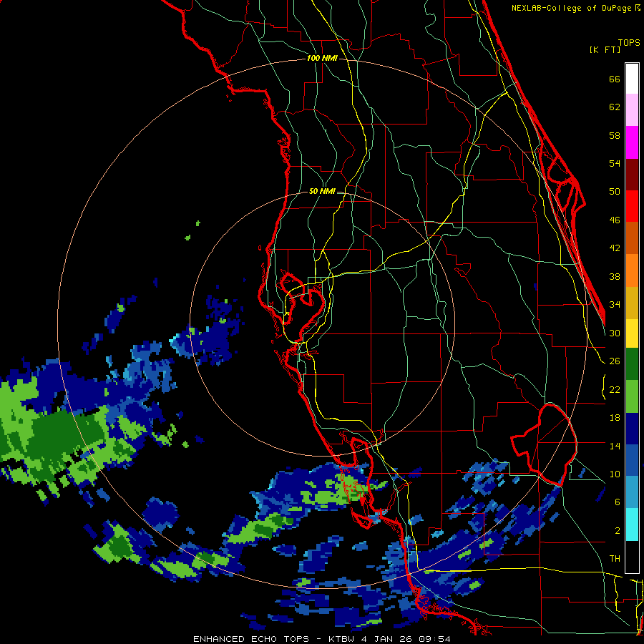Click the 38 legend value
The image size is (644, 644).
(615, 276)
